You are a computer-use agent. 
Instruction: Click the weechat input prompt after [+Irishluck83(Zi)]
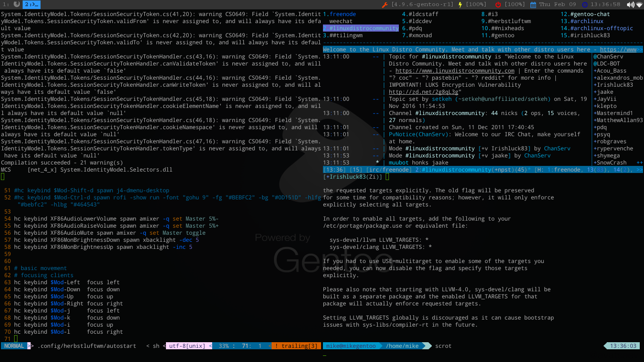387,177
